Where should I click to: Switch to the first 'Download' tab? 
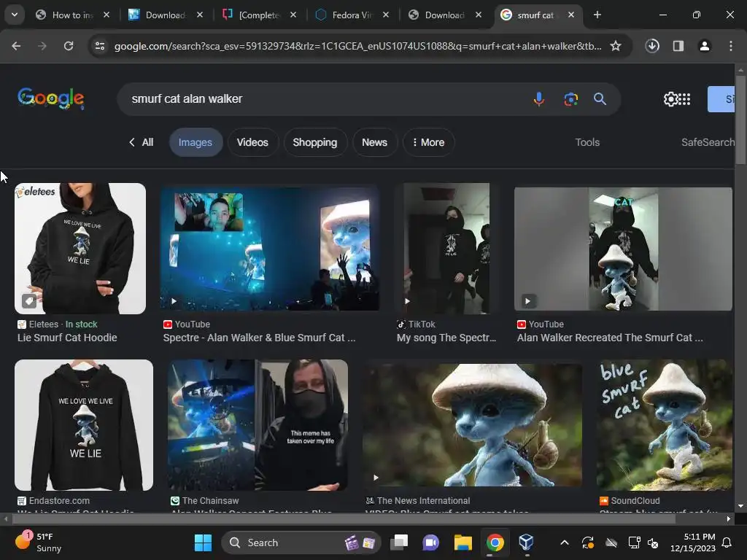[x=166, y=15]
